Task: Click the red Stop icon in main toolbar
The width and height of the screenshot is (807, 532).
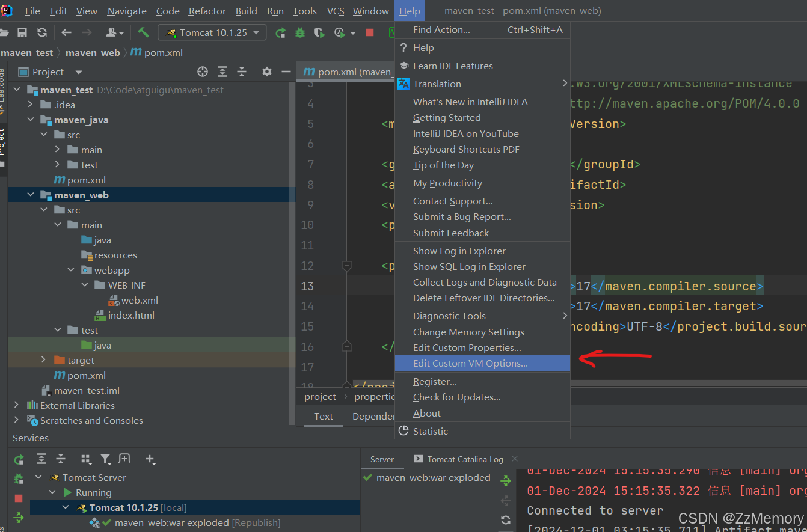Action: pos(370,32)
